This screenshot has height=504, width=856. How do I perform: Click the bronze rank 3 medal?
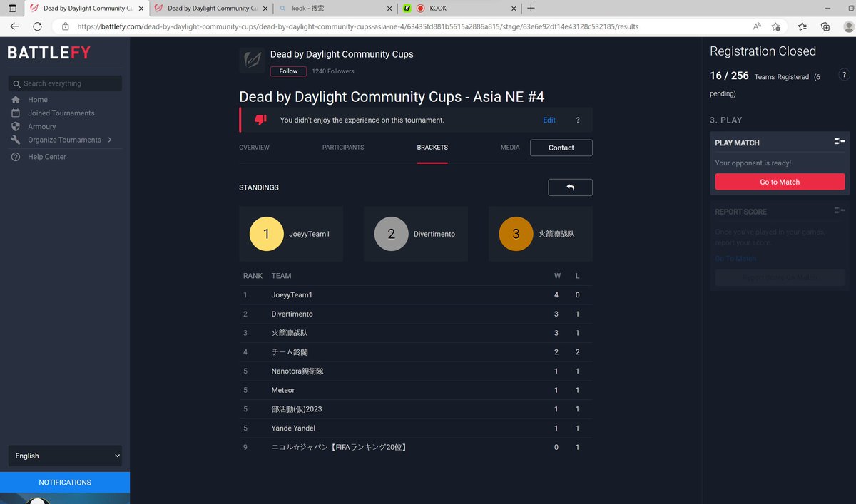click(x=516, y=234)
